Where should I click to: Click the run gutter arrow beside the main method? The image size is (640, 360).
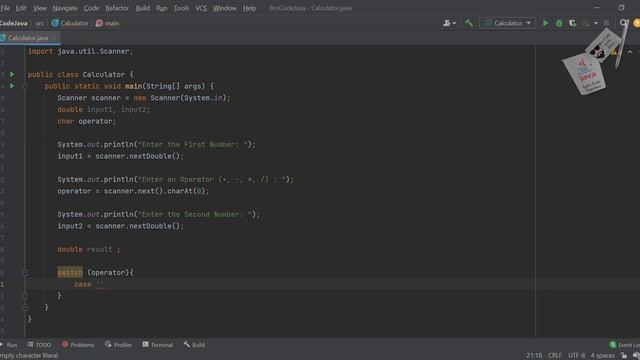[12, 86]
